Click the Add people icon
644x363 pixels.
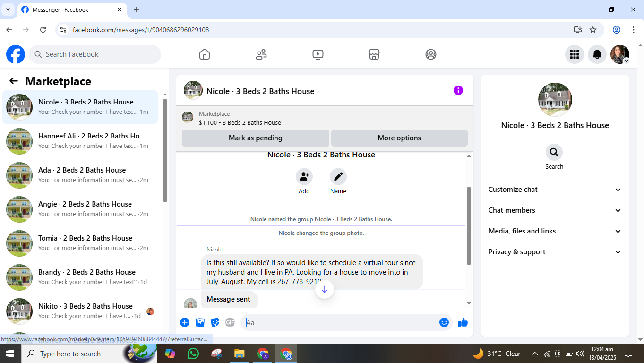304,176
